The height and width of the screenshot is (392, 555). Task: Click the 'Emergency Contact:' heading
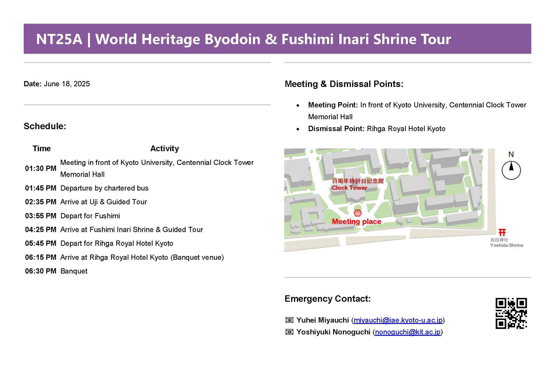tap(328, 299)
